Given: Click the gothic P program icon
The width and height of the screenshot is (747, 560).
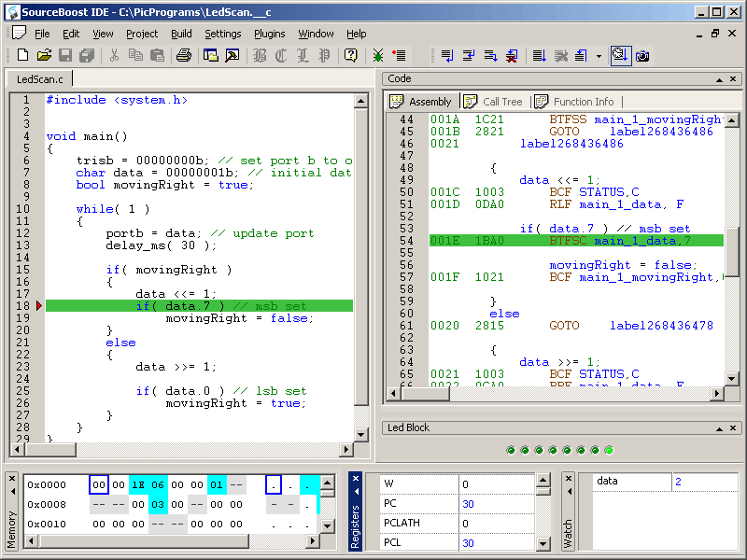Looking at the screenshot, I should click(x=324, y=56).
